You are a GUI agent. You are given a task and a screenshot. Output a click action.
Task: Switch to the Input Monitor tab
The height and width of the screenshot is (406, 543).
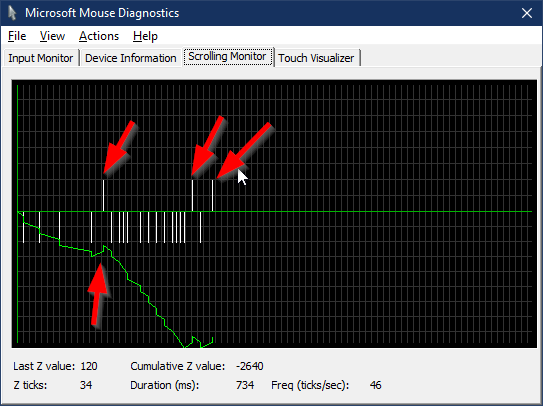(41, 58)
